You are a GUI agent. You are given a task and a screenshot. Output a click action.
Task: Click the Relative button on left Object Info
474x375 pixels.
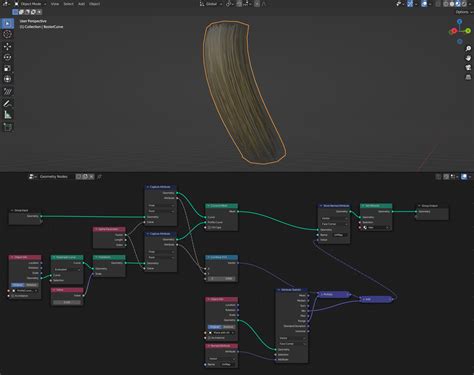coord(32,285)
